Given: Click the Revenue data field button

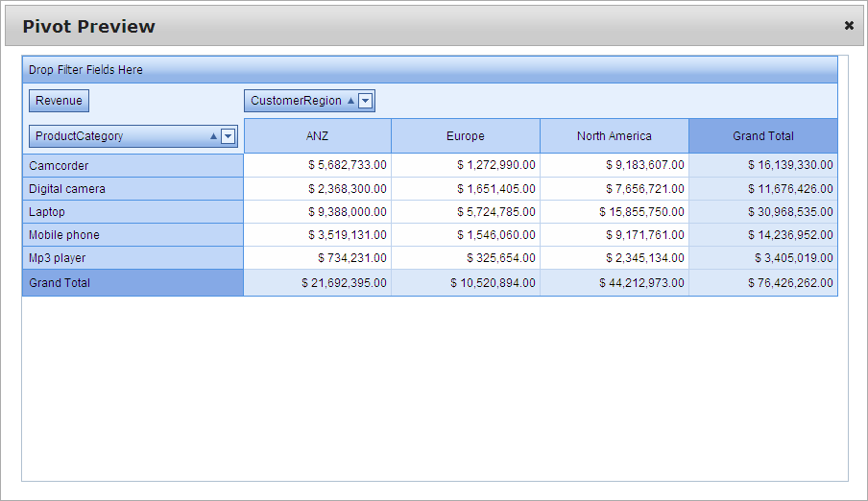Looking at the screenshot, I should 59,101.
